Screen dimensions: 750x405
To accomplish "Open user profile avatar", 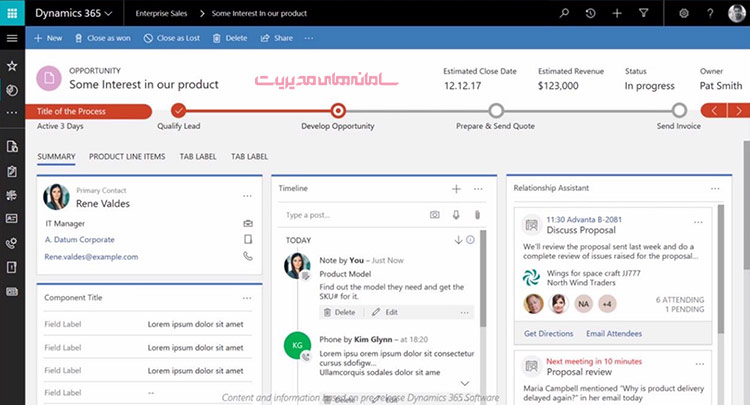I will [x=737, y=13].
